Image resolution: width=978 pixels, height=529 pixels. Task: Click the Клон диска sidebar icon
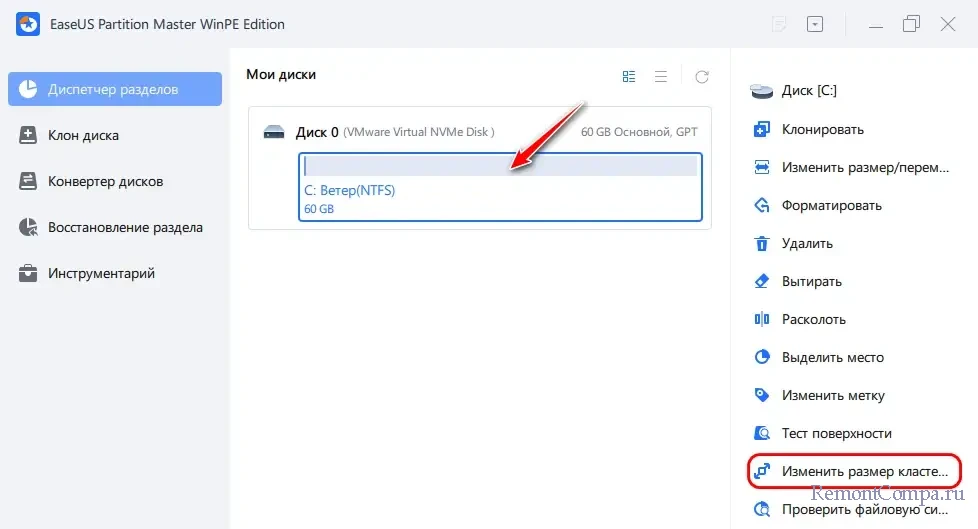click(27, 135)
